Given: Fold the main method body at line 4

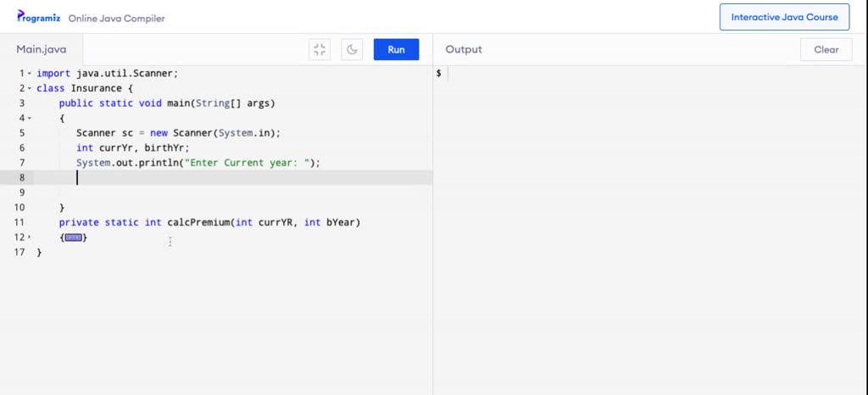Looking at the screenshot, I should point(29,118).
